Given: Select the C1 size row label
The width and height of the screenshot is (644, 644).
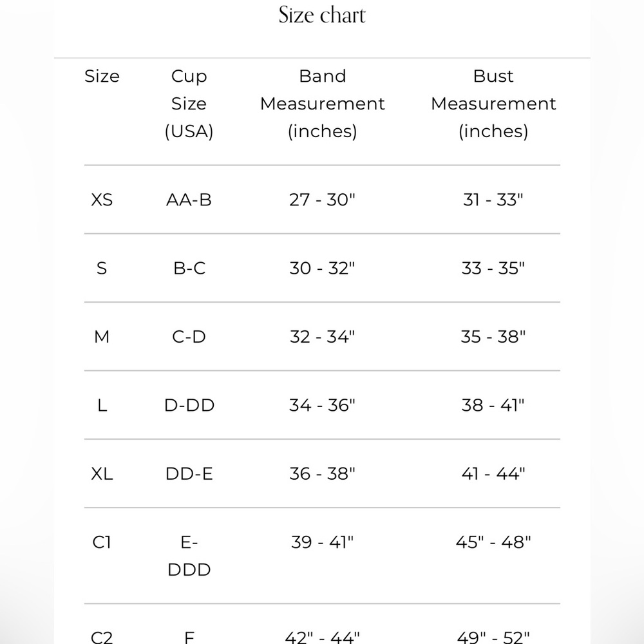Looking at the screenshot, I should (102, 542).
